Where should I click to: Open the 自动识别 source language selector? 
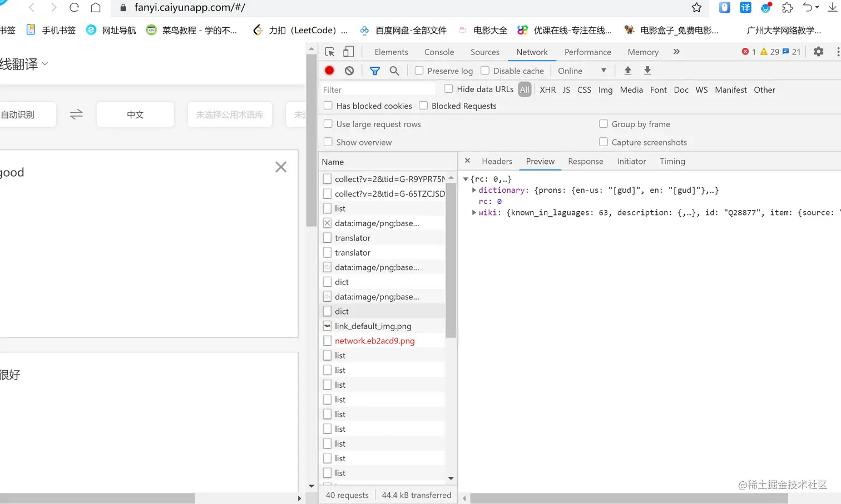28,114
